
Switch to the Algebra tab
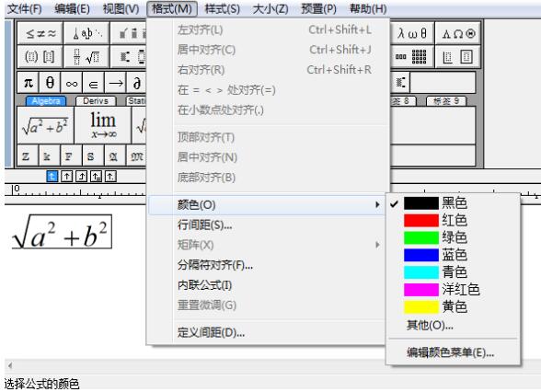[x=46, y=101]
